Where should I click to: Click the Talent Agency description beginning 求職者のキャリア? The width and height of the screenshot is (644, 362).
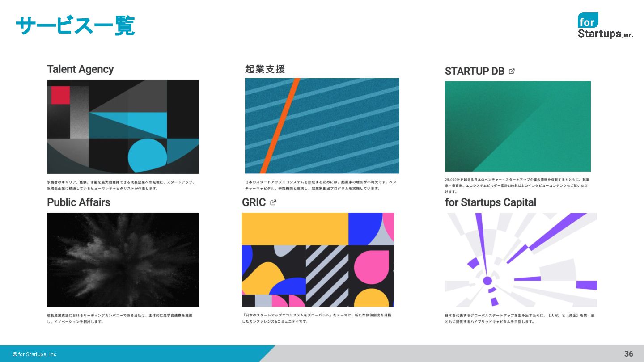(x=121, y=185)
